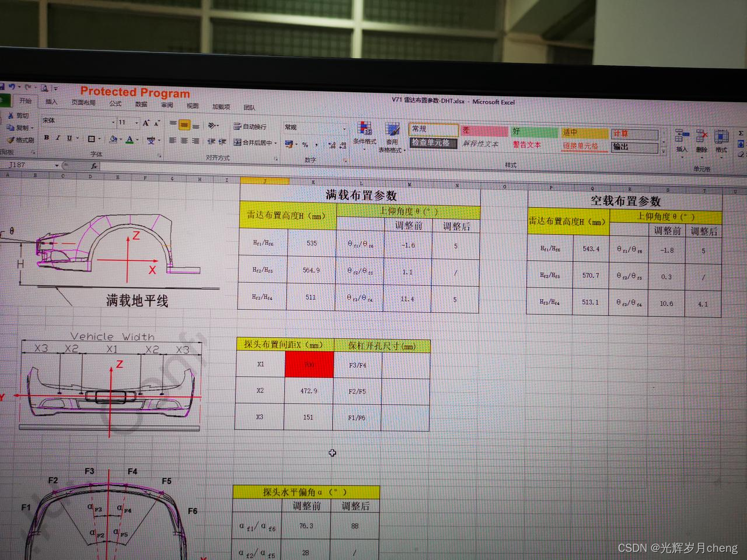
Task: Toggle top vertical alignment
Action: point(173,124)
